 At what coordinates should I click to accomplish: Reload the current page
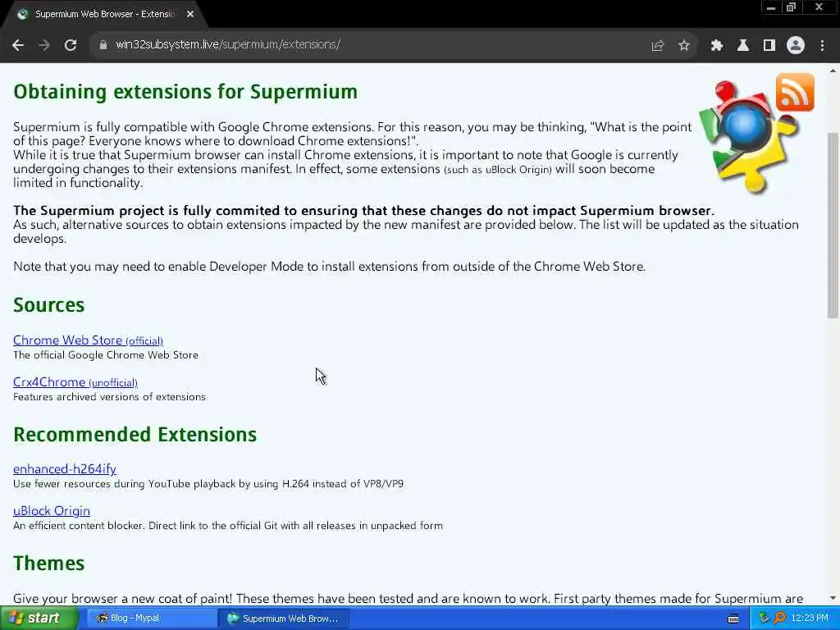click(x=71, y=45)
